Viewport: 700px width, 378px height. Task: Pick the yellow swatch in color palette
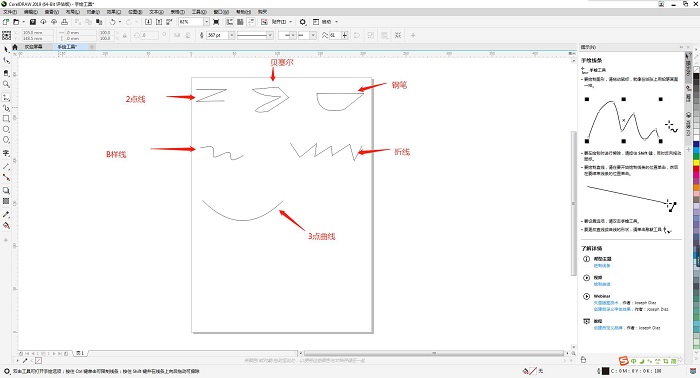point(696,163)
